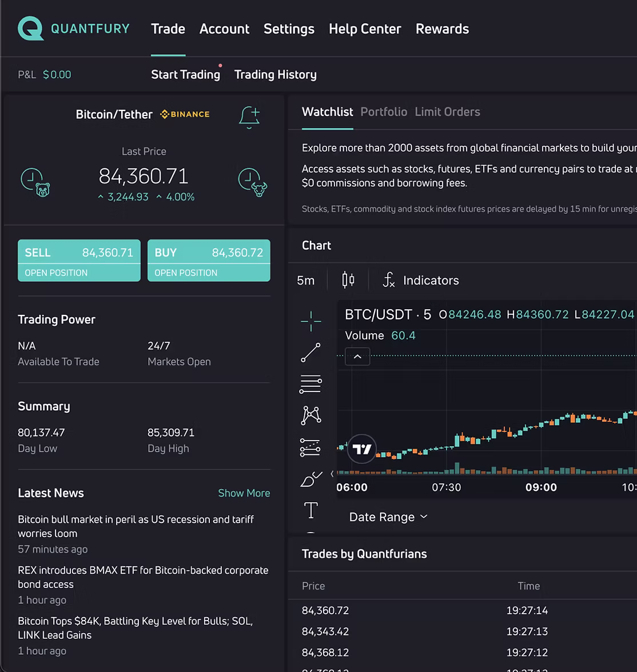The height and width of the screenshot is (672, 637).
Task: Click the Quantfury logo icon
Action: tap(30, 29)
